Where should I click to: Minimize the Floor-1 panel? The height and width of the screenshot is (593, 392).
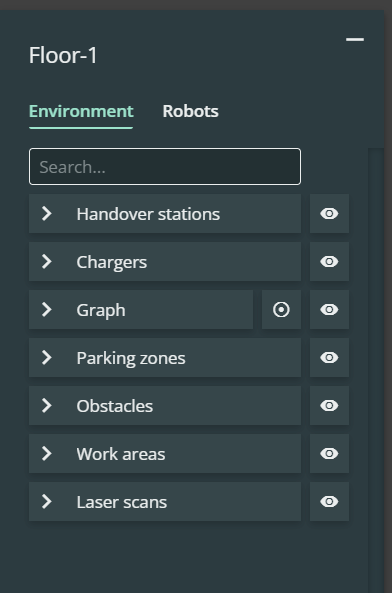[x=355, y=39]
